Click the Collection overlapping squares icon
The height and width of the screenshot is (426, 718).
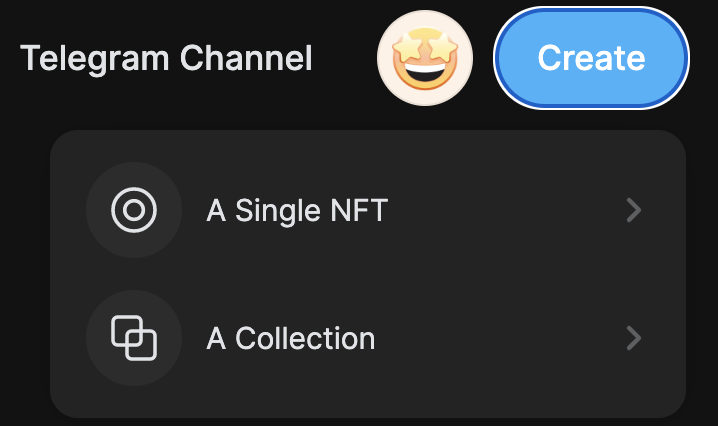[134, 338]
